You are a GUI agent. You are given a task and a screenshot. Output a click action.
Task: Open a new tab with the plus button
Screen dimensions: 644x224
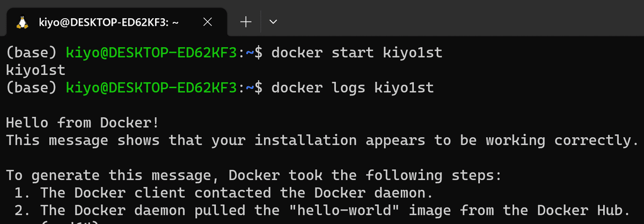246,21
